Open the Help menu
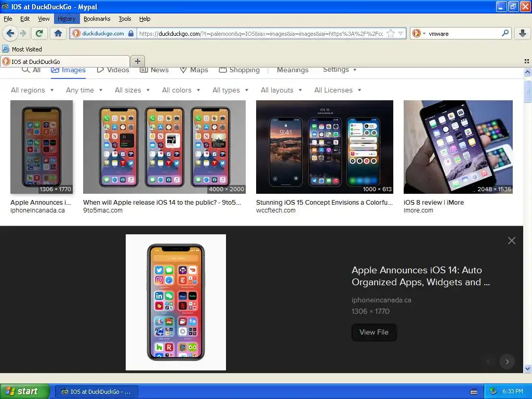 (144, 19)
